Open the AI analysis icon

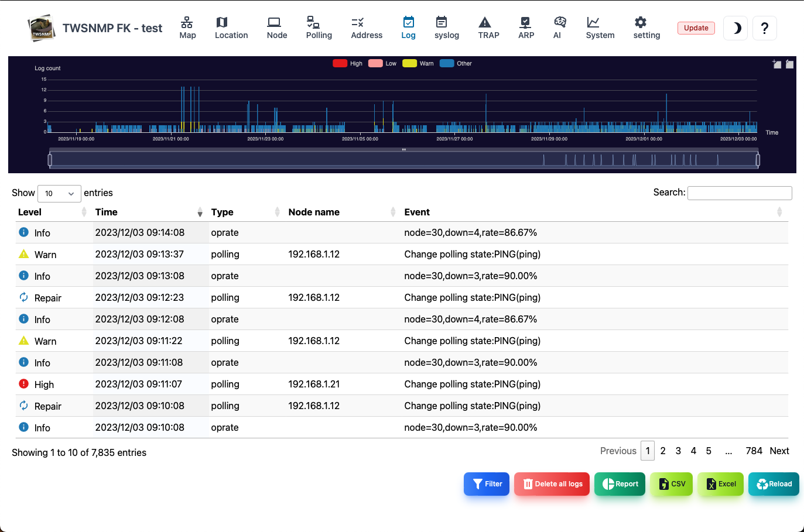click(560, 22)
